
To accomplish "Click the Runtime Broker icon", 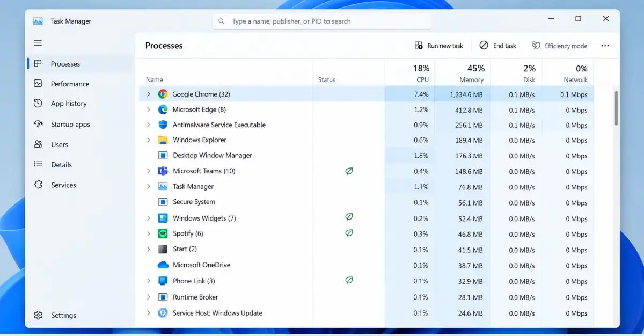I will coord(163,297).
